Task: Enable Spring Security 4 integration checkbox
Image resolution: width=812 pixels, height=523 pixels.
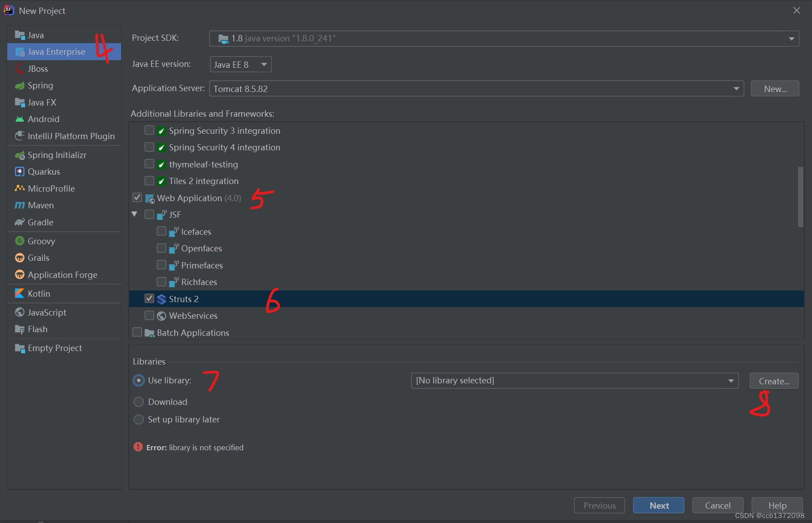Action: click(149, 147)
